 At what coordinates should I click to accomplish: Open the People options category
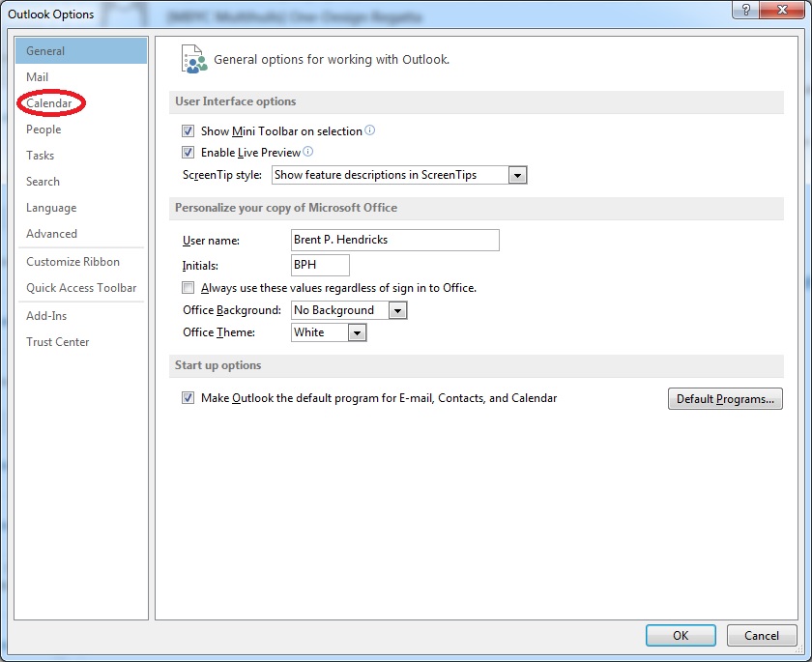81,130
